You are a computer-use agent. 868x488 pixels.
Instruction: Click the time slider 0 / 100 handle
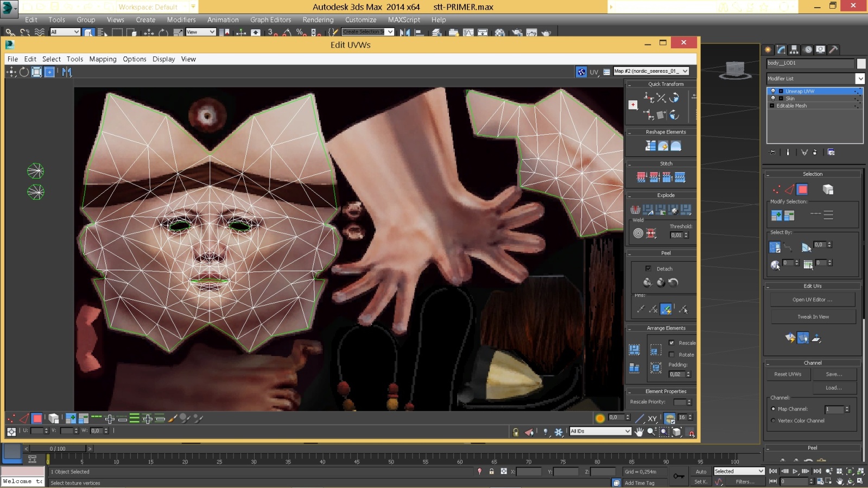pos(58,448)
